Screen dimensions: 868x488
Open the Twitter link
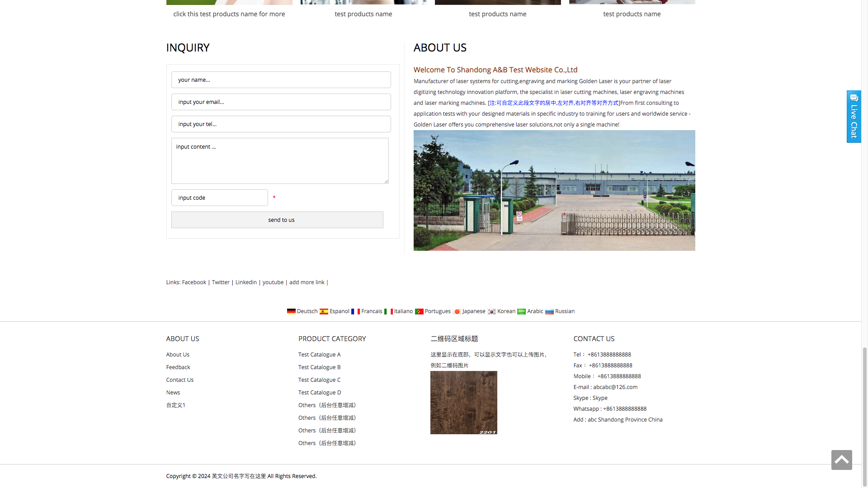(x=221, y=282)
